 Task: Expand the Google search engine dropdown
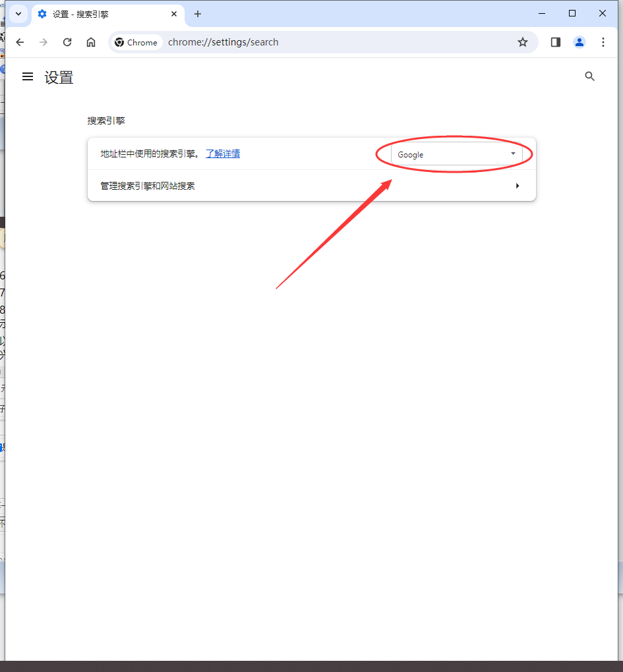coord(456,154)
